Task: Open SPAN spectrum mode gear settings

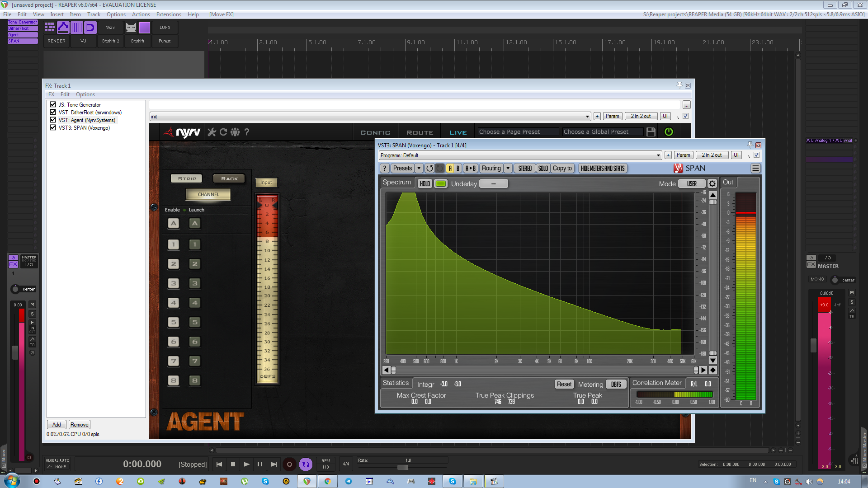Action: [x=712, y=183]
